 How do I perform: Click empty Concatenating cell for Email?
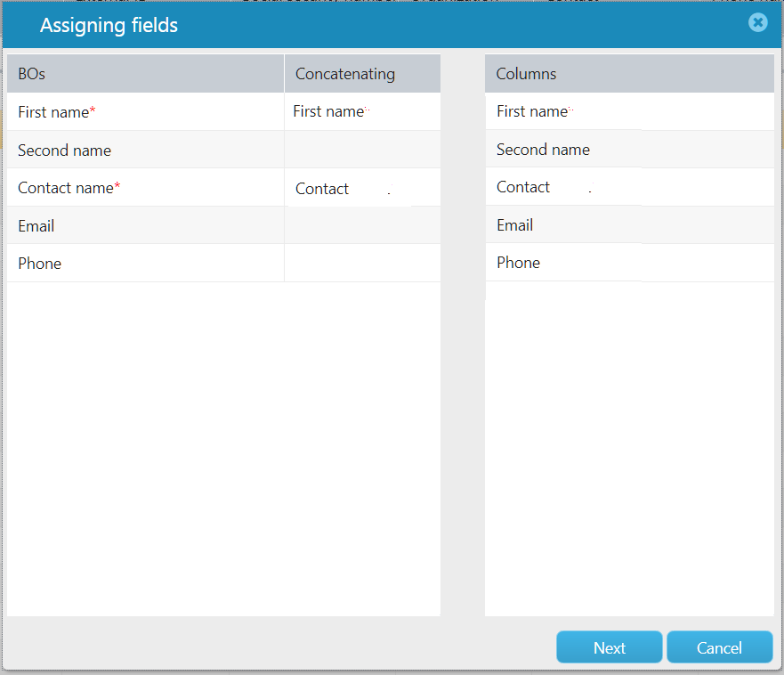click(x=362, y=225)
